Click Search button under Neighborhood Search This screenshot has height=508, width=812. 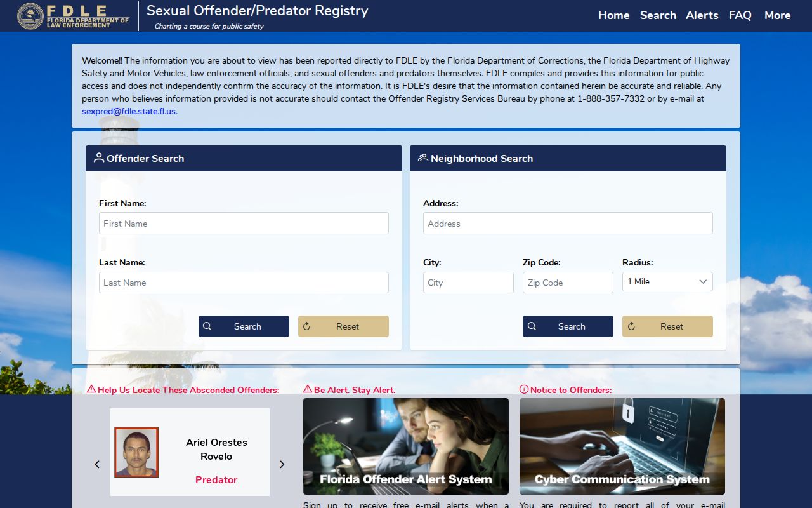[x=568, y=326]
